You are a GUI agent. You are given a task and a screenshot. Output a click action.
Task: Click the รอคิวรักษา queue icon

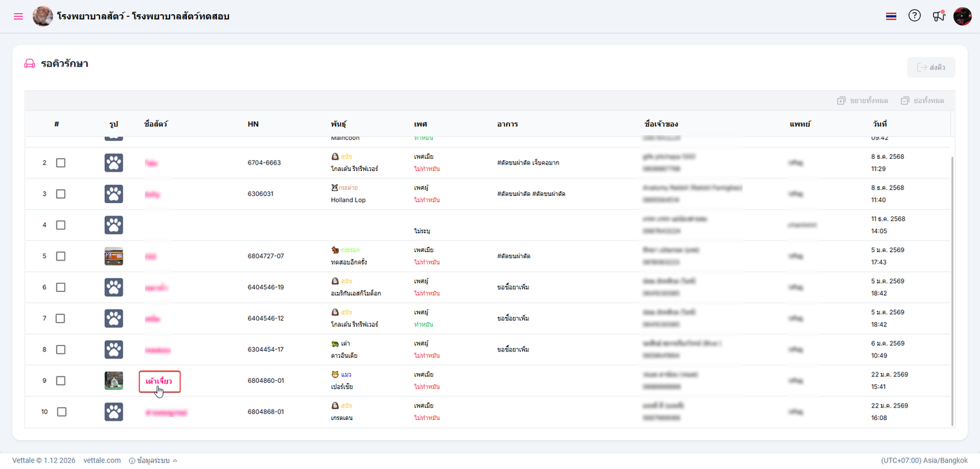pos(29,64)
